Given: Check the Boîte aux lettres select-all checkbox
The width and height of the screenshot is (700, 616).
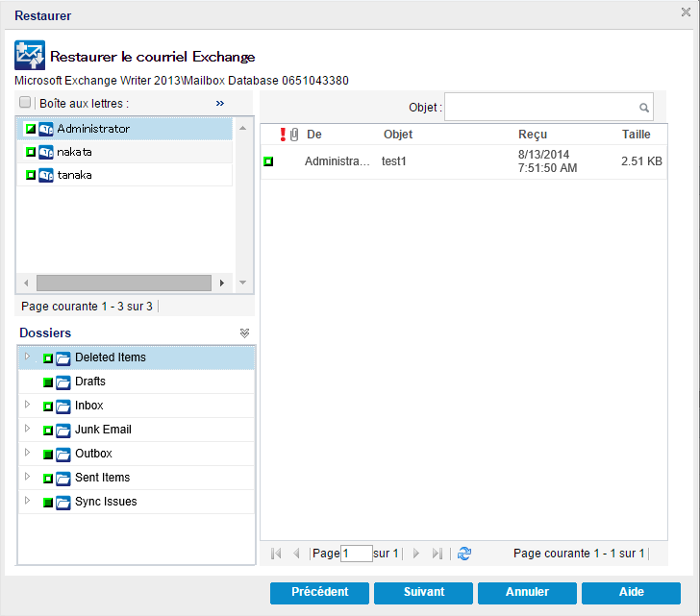Looking at the screenshot, I should pos(25,103).
